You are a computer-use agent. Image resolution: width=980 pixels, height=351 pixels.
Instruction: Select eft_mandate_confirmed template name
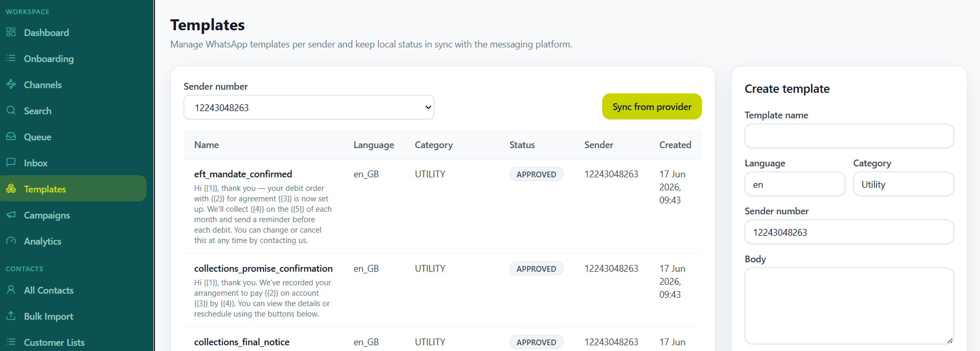tap(243, 174)
